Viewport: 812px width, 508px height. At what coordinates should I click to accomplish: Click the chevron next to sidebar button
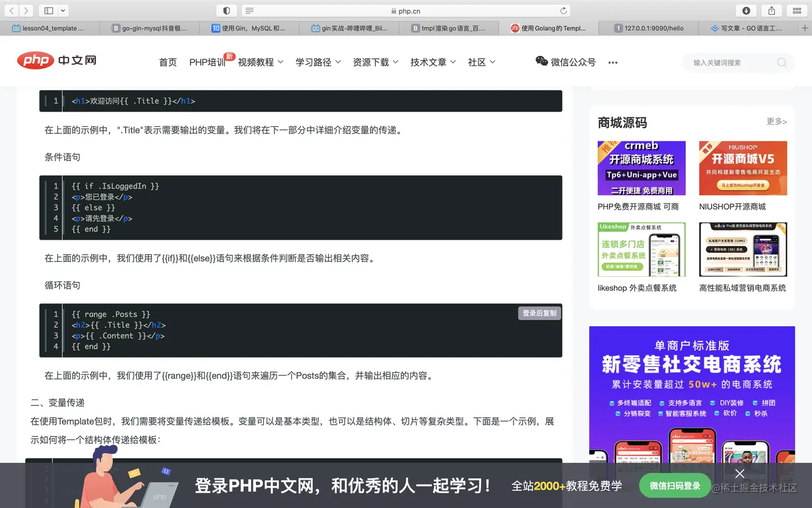[x=62, y=10]
